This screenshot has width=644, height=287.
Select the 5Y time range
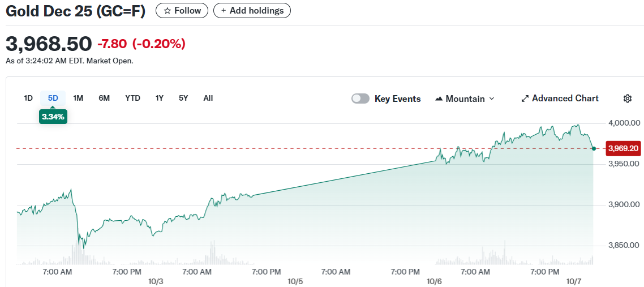coord(183,98)
